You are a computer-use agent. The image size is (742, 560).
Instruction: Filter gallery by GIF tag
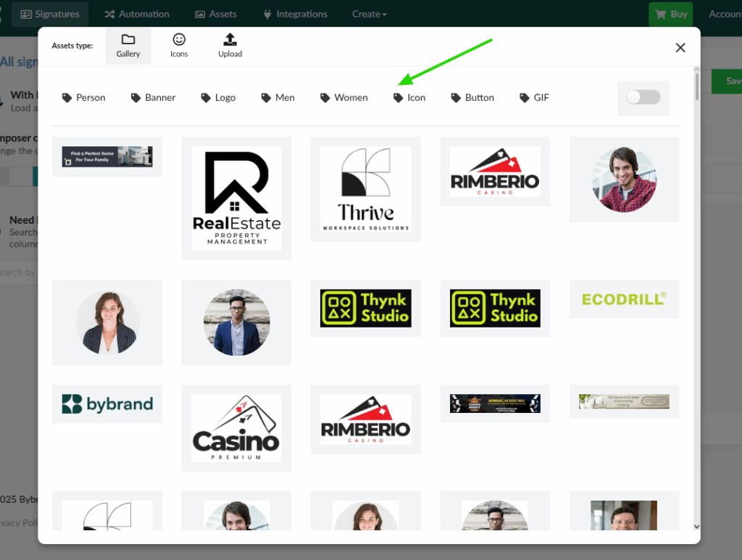point(535,98)
